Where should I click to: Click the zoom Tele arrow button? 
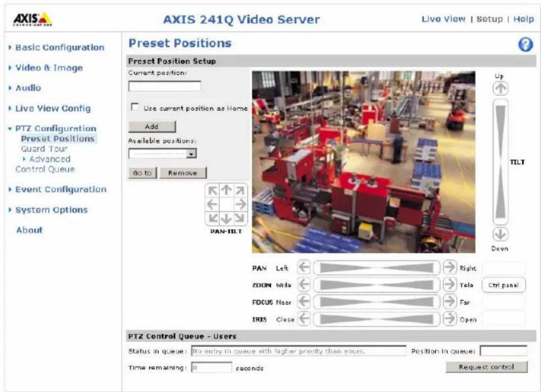[x=449, y=284]
